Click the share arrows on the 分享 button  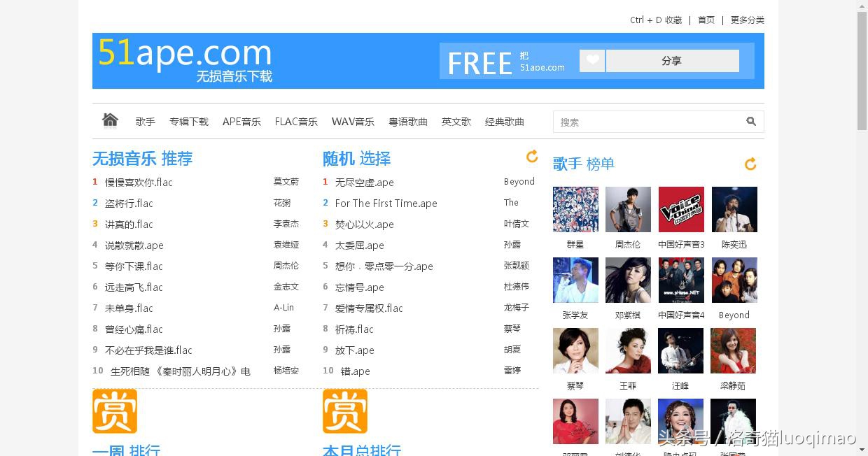(672, 61)
